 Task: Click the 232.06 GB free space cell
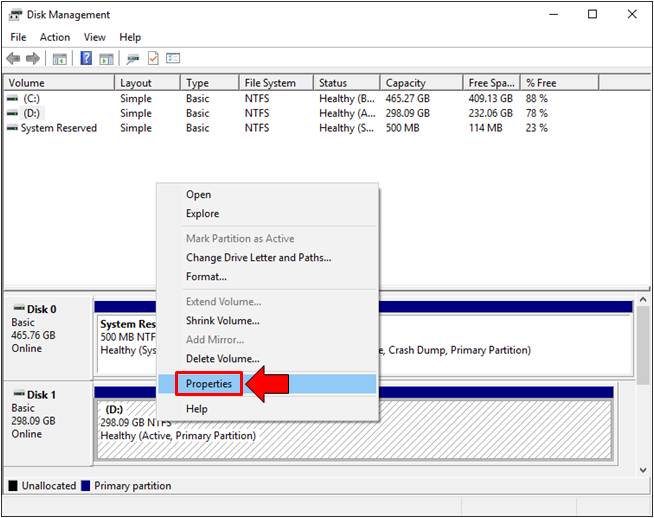pyautogui.click(x=490, y=113)
